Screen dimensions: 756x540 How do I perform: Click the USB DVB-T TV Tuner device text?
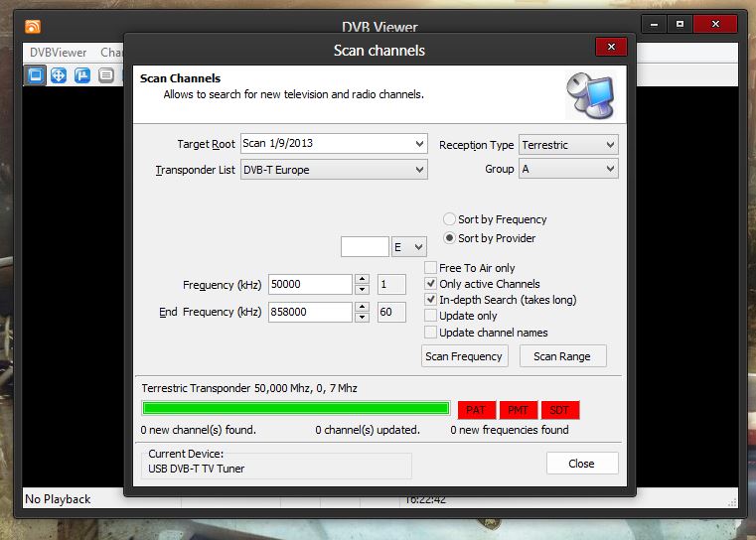(x=197, y=469)
